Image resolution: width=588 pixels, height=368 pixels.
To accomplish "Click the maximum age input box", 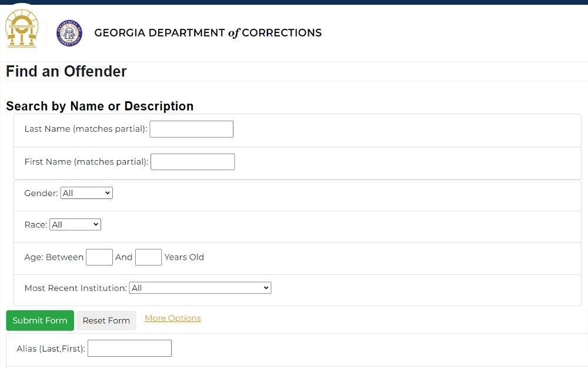I will 148,257.
